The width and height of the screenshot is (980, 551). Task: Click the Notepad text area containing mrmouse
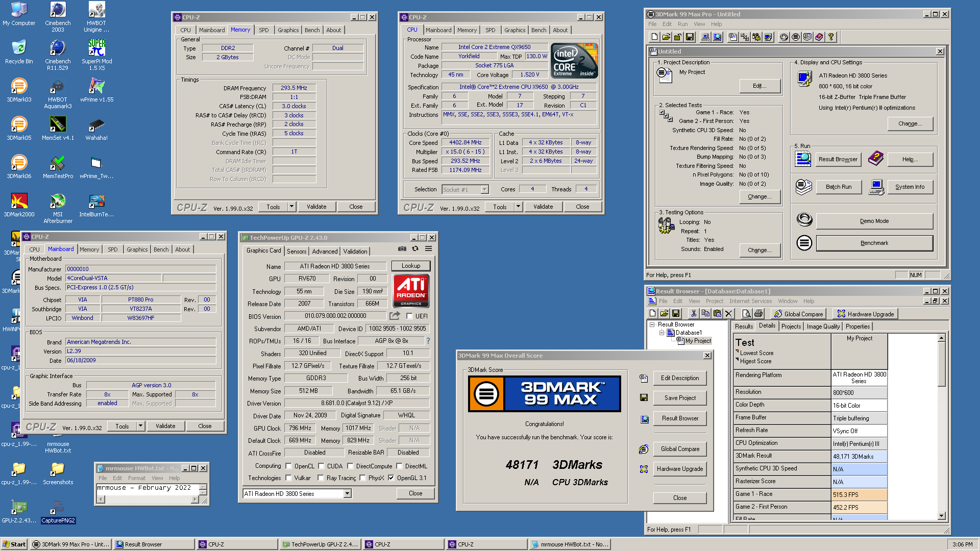[x=147, y=489]
